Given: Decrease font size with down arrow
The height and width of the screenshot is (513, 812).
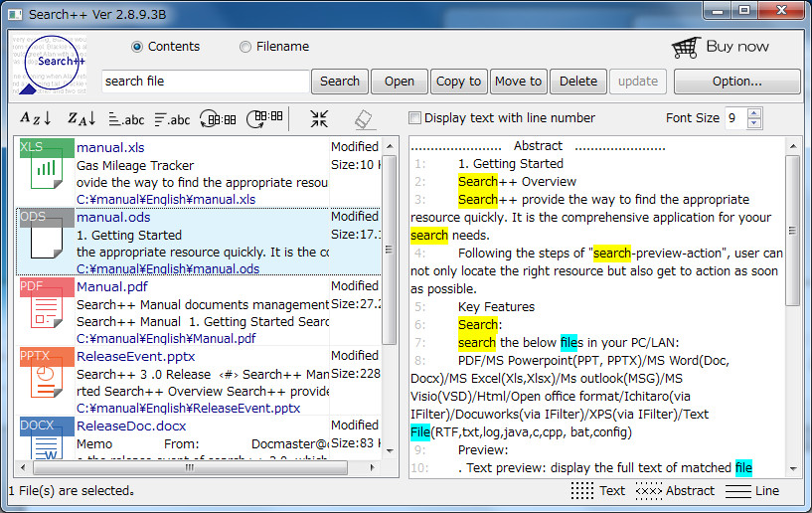Looking at the screenshot, I should pos(754,123).
